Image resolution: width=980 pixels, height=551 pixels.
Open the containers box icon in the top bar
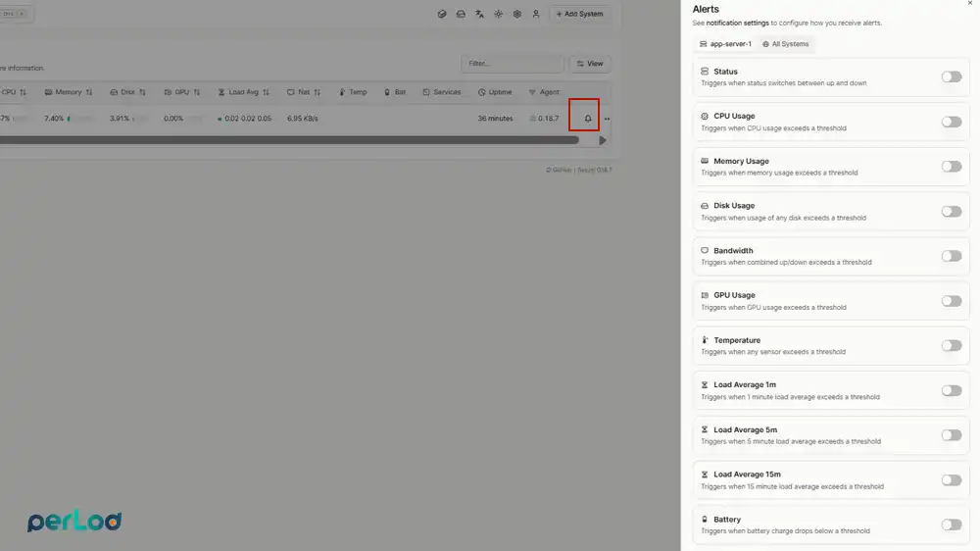click(x=442, y=14)
